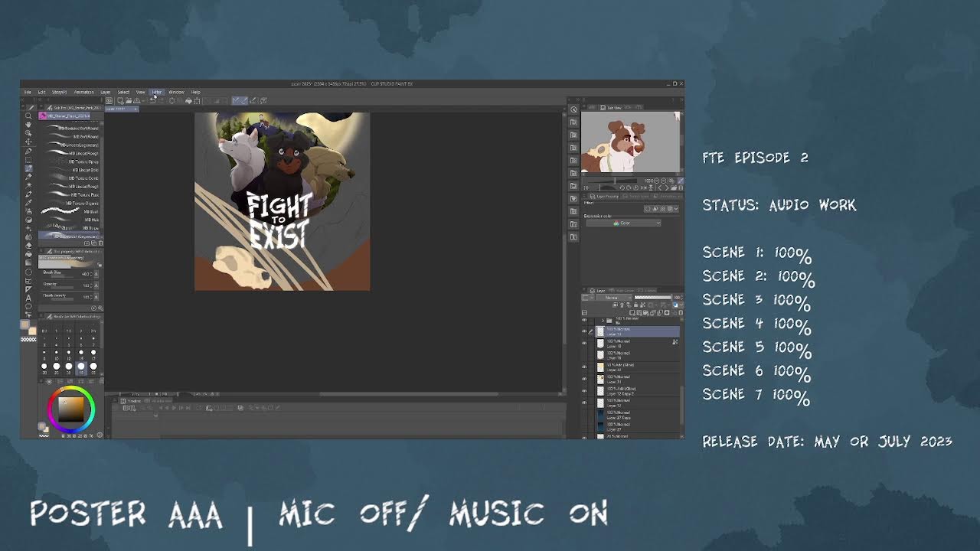
Task: Open the Animation menu
Action: point(83,92)
